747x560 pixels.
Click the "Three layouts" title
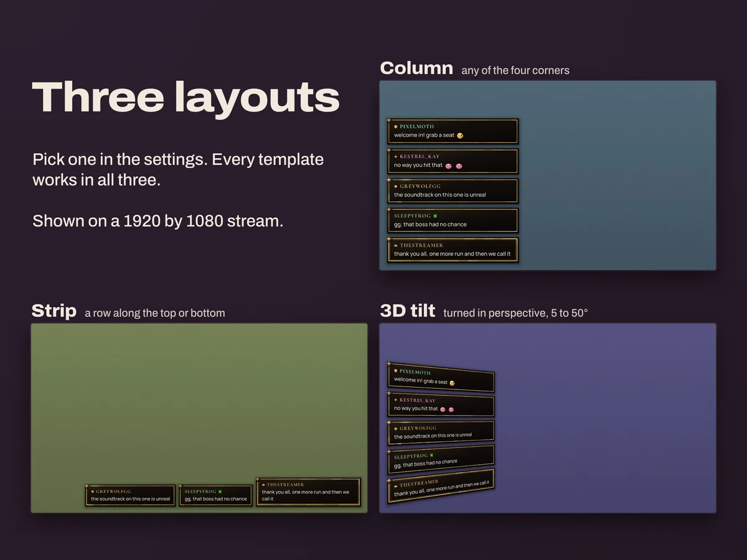186,98
